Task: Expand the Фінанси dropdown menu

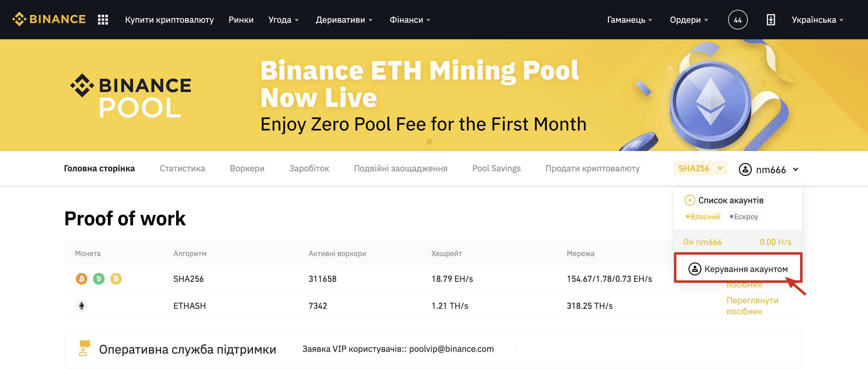Action: (x=410, y=20)
